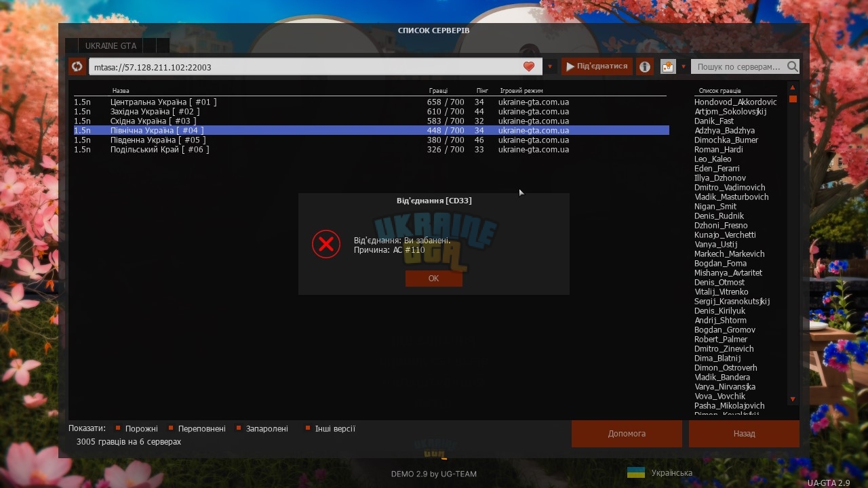868x488 pixels.
Task: Sort servers by the Пінг column
Action: click(482, 91)
